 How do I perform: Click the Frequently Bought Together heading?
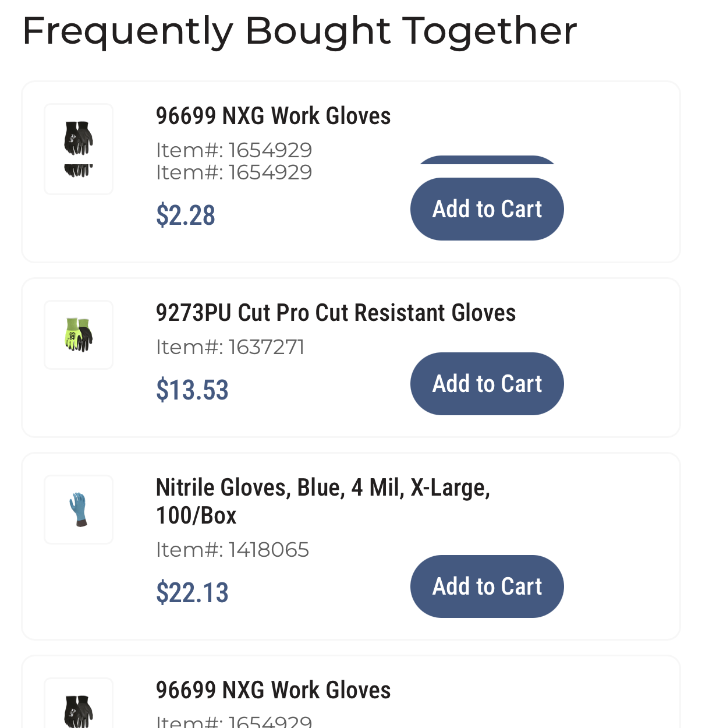300,31
